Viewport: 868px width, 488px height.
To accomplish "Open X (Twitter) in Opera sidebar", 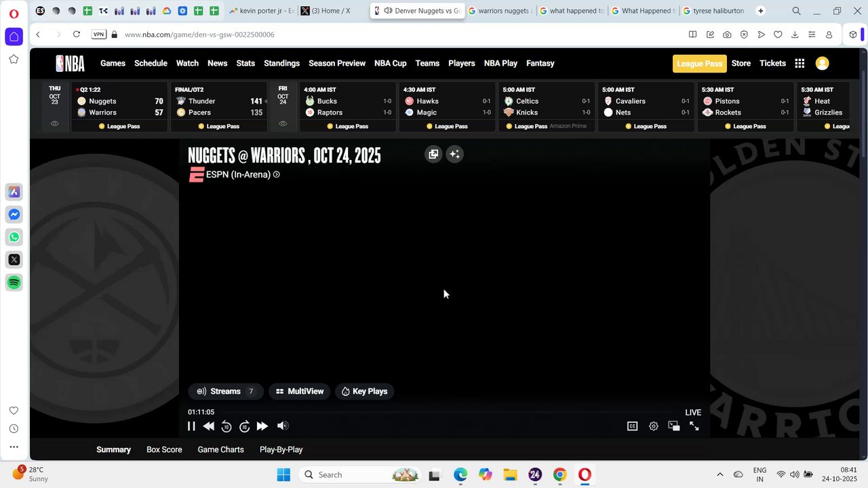I will (14, 260).
